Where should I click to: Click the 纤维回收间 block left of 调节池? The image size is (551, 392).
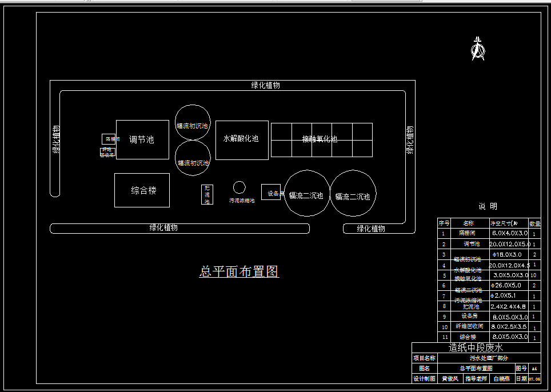pos(106,153)
